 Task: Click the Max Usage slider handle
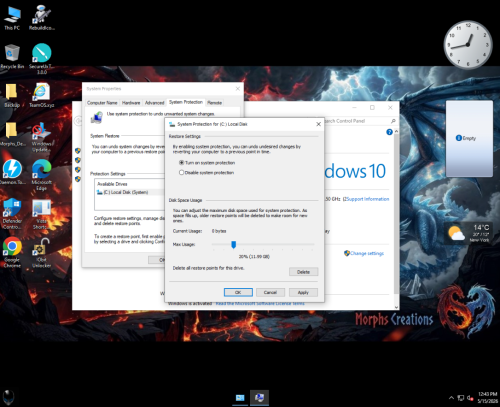click(x=234, y=245)
